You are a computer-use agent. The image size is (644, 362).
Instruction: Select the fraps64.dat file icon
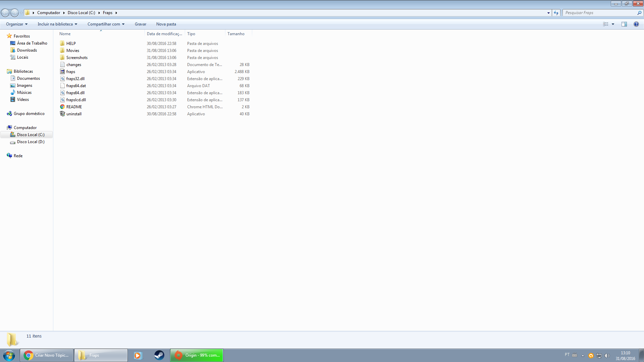click(62, 85)
